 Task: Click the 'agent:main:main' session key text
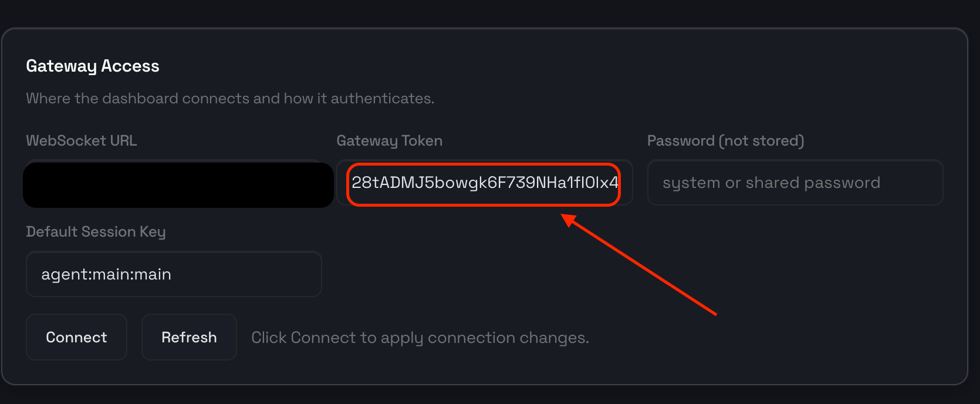(106, 274)
